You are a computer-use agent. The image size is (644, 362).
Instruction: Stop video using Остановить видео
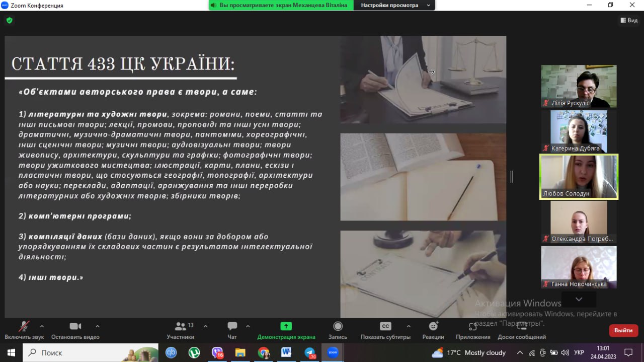[x=75, y=327]
